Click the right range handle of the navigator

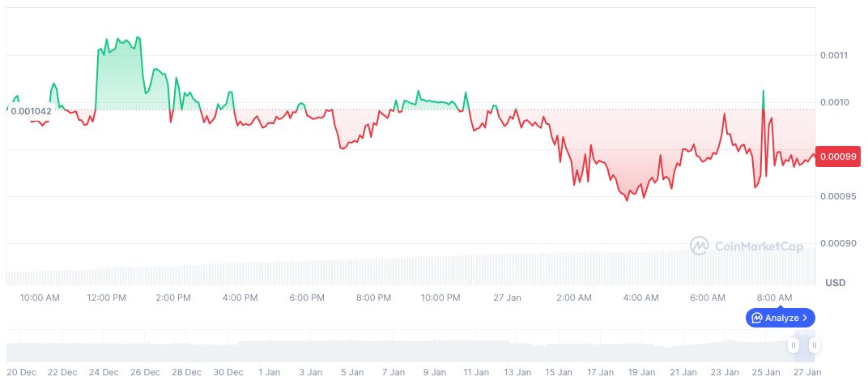(814, 345)
